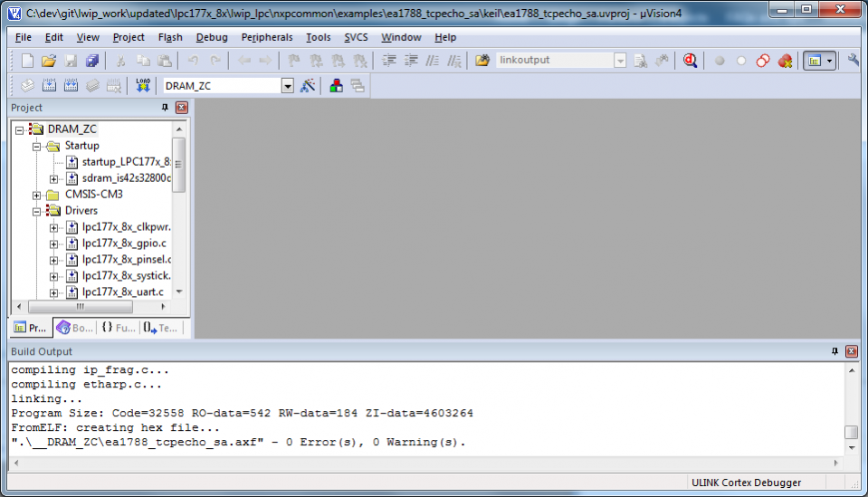
Task: Expand sdram_is42s32800 file node
Action: pos(53,178)
